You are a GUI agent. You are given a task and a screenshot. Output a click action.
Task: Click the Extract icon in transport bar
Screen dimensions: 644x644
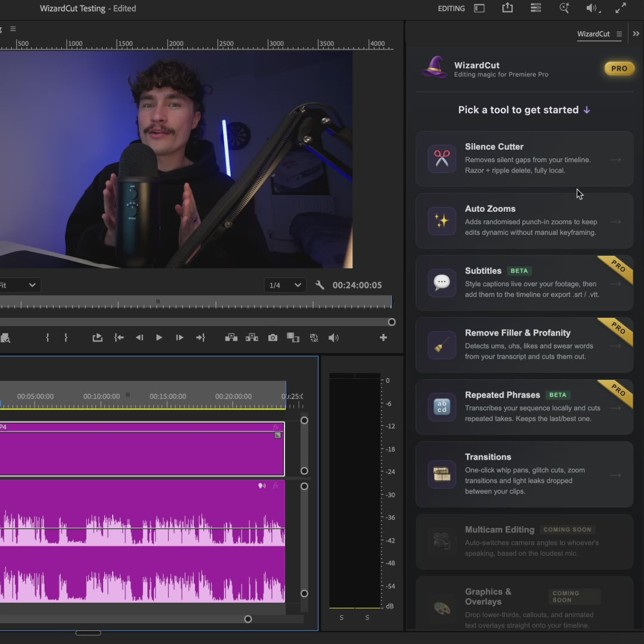point(252,338)
